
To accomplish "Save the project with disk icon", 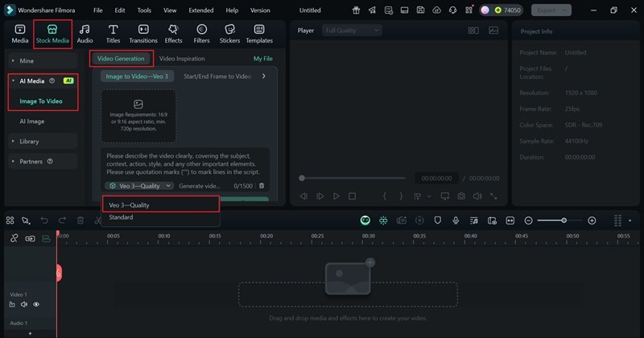I will pos(420,10).
